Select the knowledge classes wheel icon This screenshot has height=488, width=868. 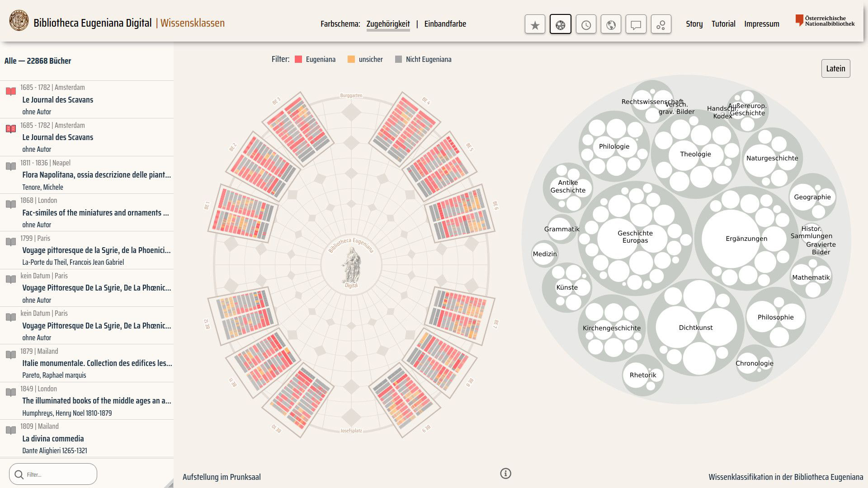(561, 24)
